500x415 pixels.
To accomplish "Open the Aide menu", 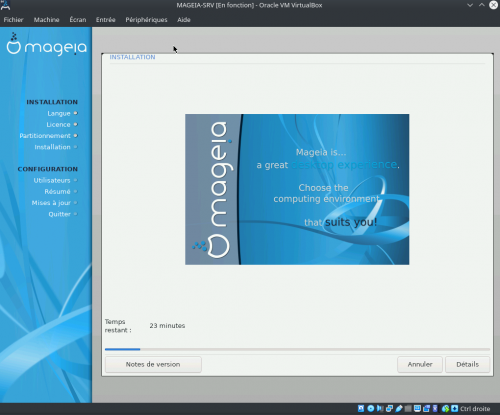I will (x=184, y=20).
